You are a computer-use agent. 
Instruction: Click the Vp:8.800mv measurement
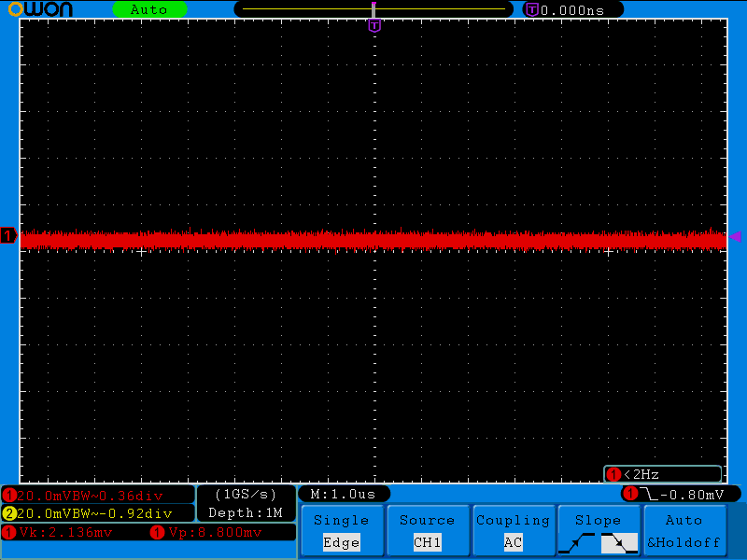tap(215, 532)
